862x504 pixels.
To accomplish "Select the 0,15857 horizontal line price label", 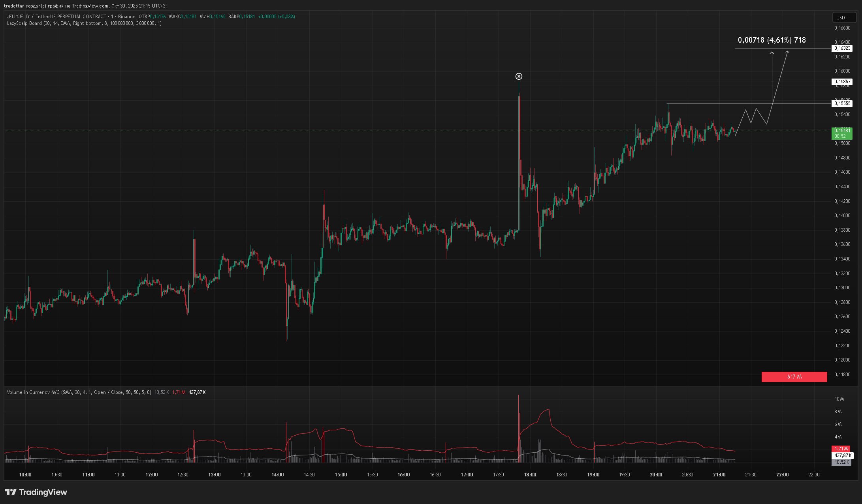I will click(842, 82).
